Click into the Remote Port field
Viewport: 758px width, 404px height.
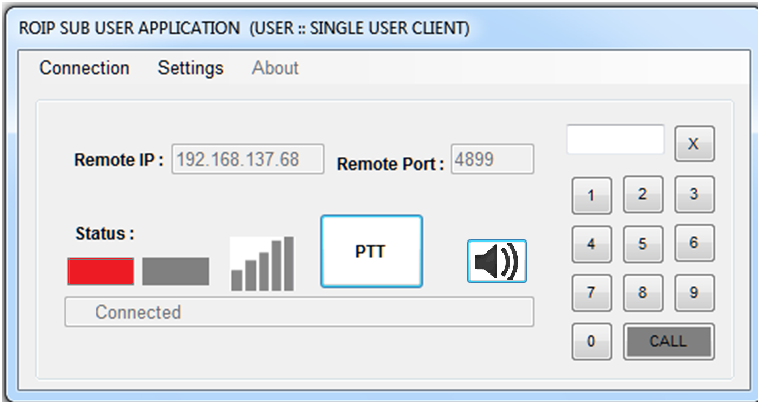tap(491, 159)
